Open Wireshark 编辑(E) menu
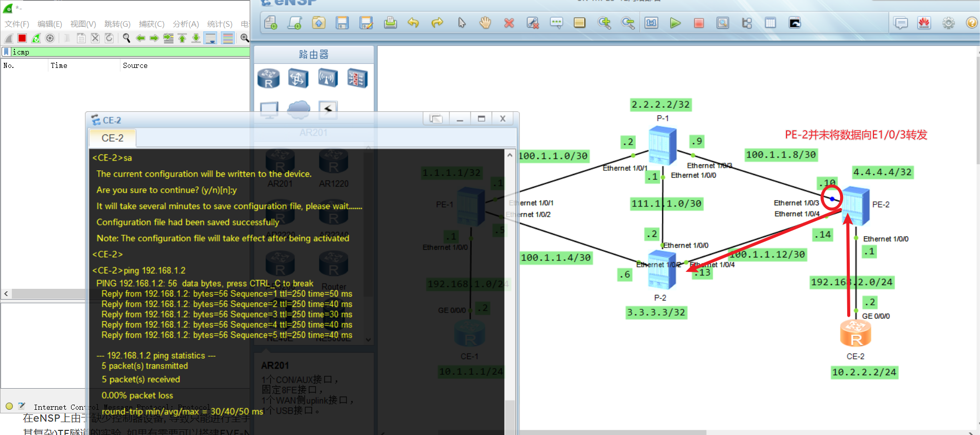The image size is (980, 435). (50, 24)
